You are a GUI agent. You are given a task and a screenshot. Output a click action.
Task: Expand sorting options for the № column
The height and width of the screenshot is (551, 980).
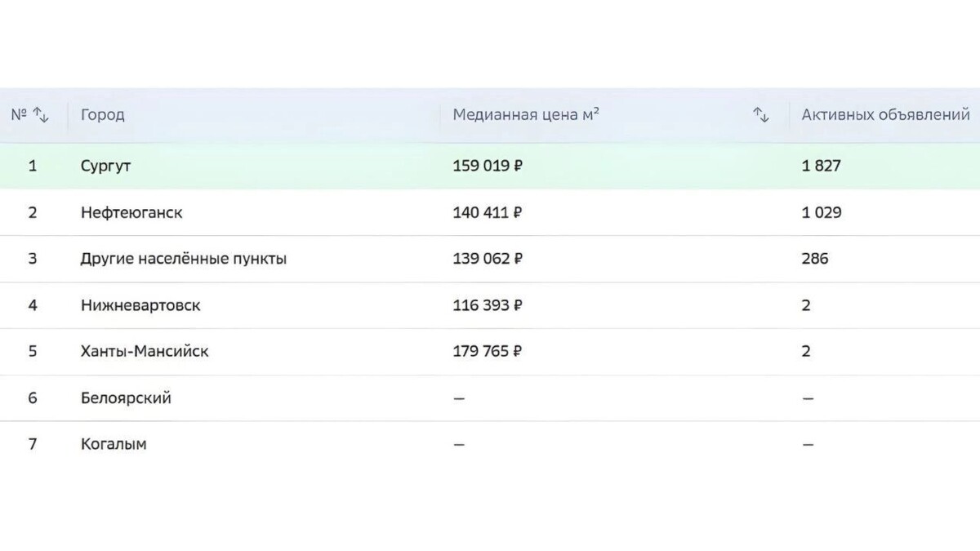click(x=42, y=115)
